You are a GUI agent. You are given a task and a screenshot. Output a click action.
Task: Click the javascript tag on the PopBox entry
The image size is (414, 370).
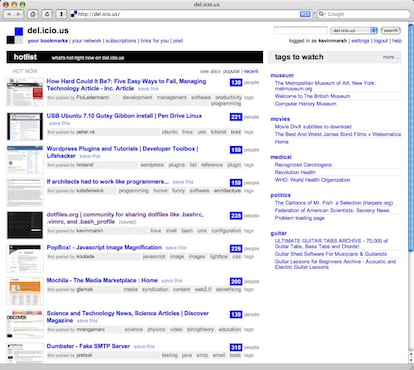[154, 257]
